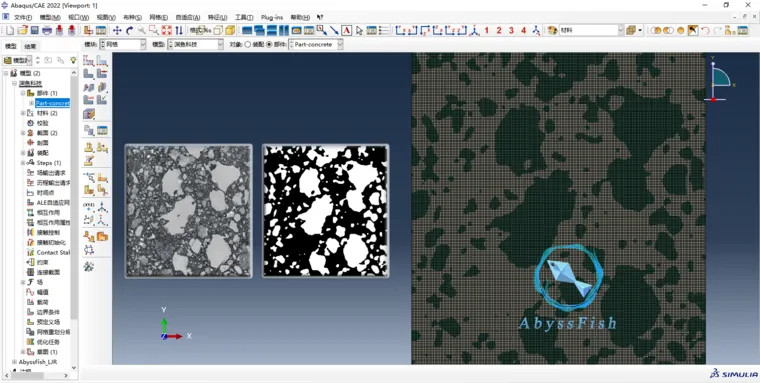Select the Pan view tool
The width and height of the screenshot is (760, 383).
coord(117,30)
